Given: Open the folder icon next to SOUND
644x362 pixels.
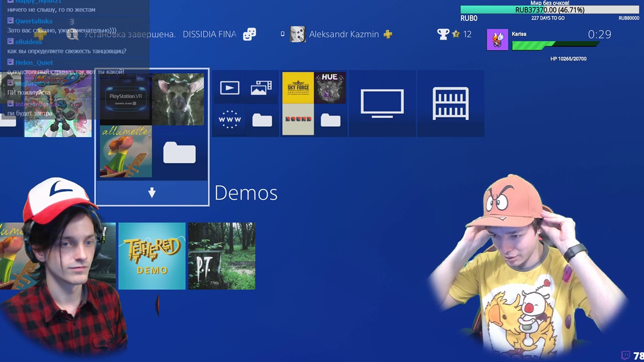Looking at the screenshot, I should (x=331, y=120).
